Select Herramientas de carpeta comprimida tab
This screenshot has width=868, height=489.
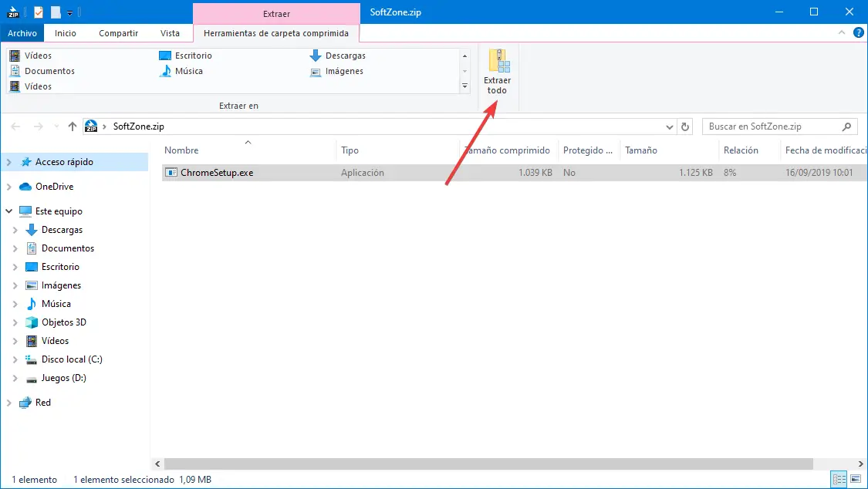(276, 33)
